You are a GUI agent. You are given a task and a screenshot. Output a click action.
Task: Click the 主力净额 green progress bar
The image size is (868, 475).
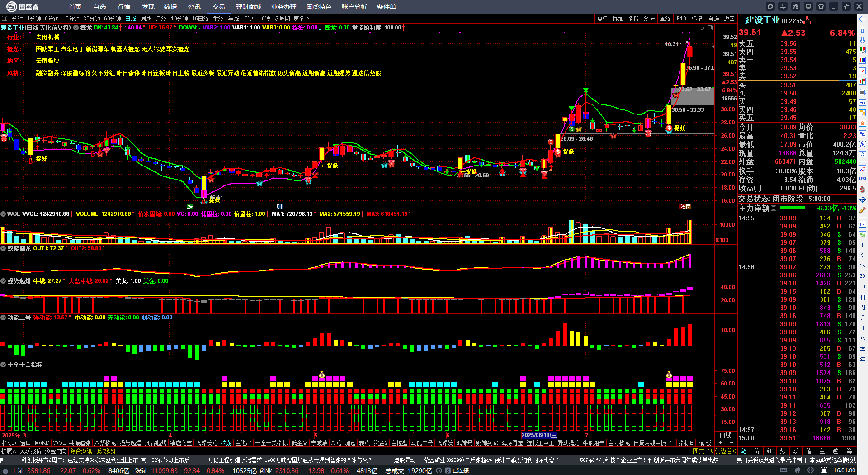click(792, 208)
